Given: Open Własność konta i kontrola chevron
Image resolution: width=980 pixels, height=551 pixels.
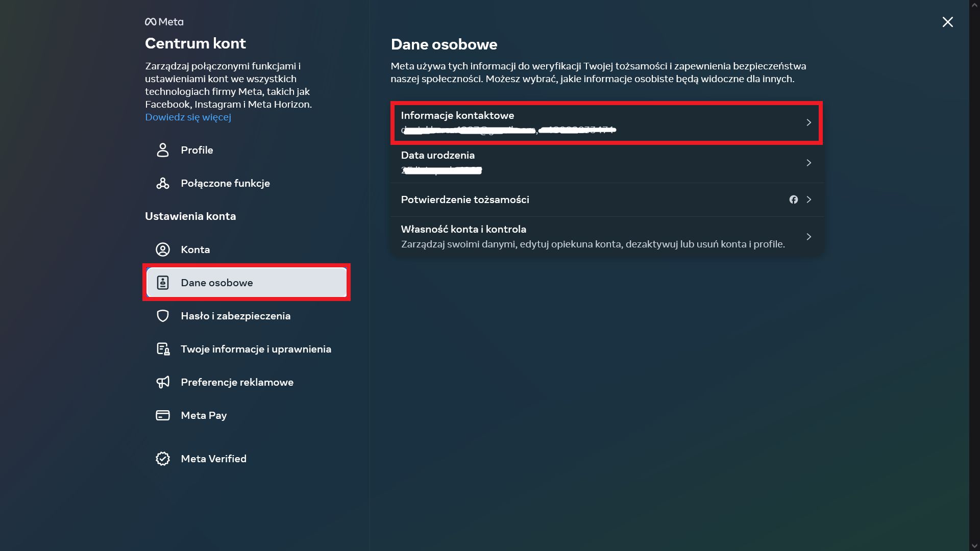Looking at the screenshot, I should click(x=808, y=237).
